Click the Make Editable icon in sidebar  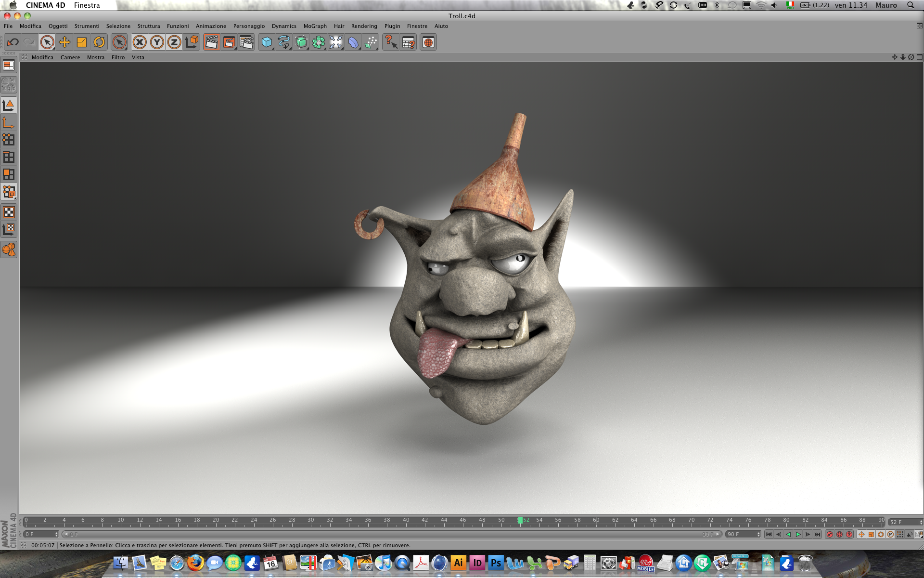coord(9,85)
